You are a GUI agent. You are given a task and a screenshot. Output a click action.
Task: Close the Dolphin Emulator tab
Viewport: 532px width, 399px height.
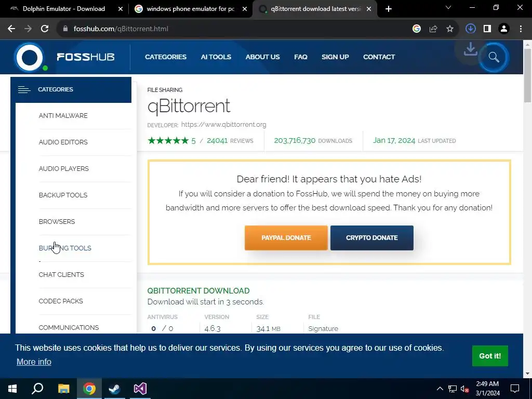tap(121, 9)
